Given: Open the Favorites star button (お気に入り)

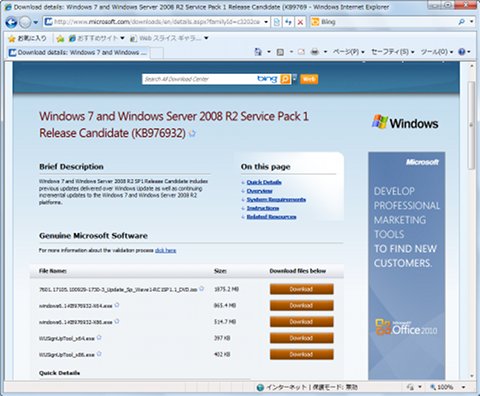Looking at the screenshot, I should tap(27, 38).
